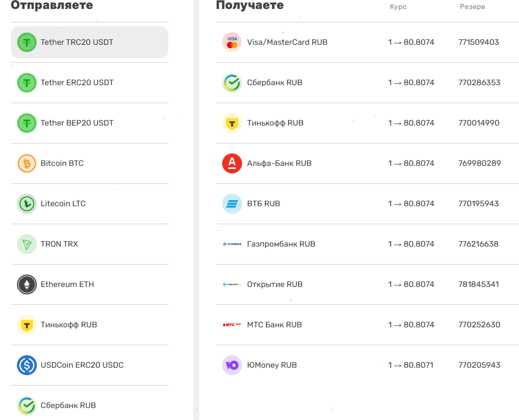The image size is (519, 420).
Task: Select Тинькофф RUB as receive method
Action: (x=275, y=123)
